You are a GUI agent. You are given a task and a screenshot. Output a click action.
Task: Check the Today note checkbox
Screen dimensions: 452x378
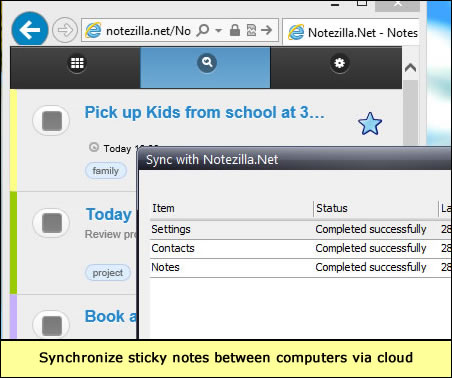pyautogui.click(x=52, y=223)
